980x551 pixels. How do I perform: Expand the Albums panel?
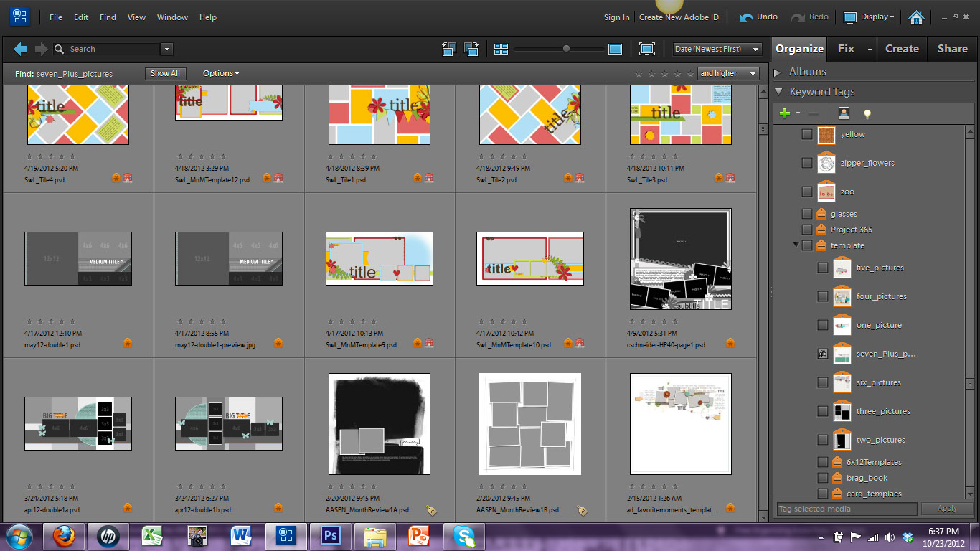(x=778, y=72)
